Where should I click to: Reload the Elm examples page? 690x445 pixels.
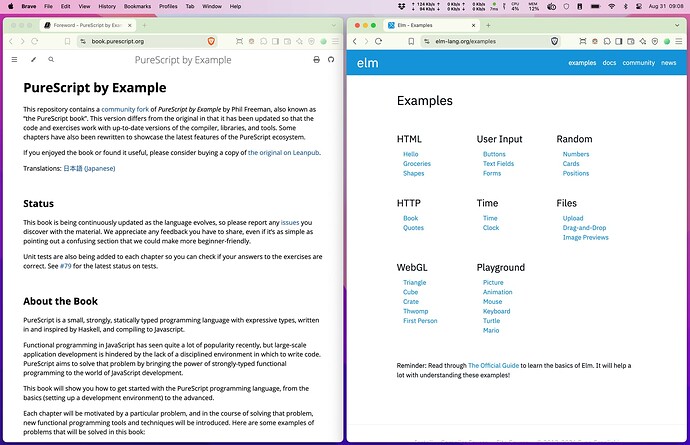(x=378, y=41)
